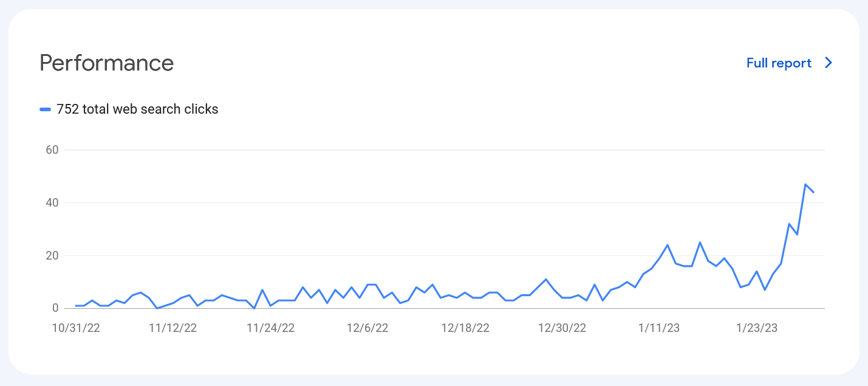Click the 11/12/22 date label on the x-axis

[x=173, y=328]
